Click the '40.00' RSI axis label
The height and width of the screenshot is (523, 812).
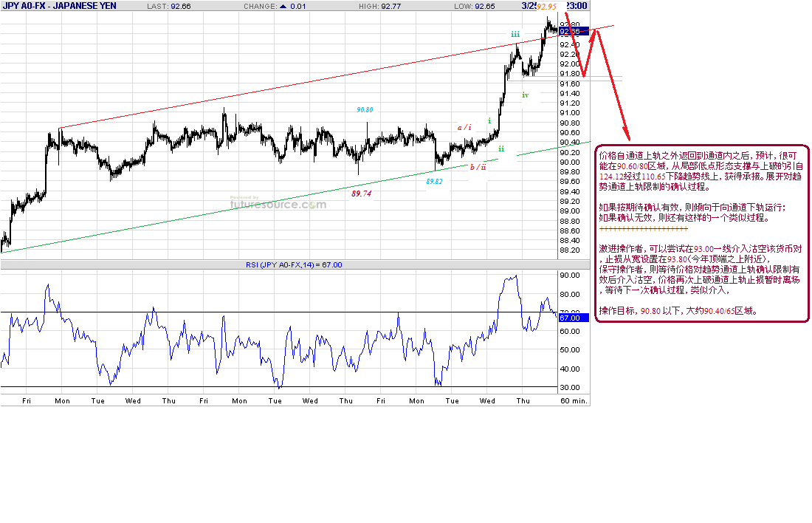pos(570,369)
